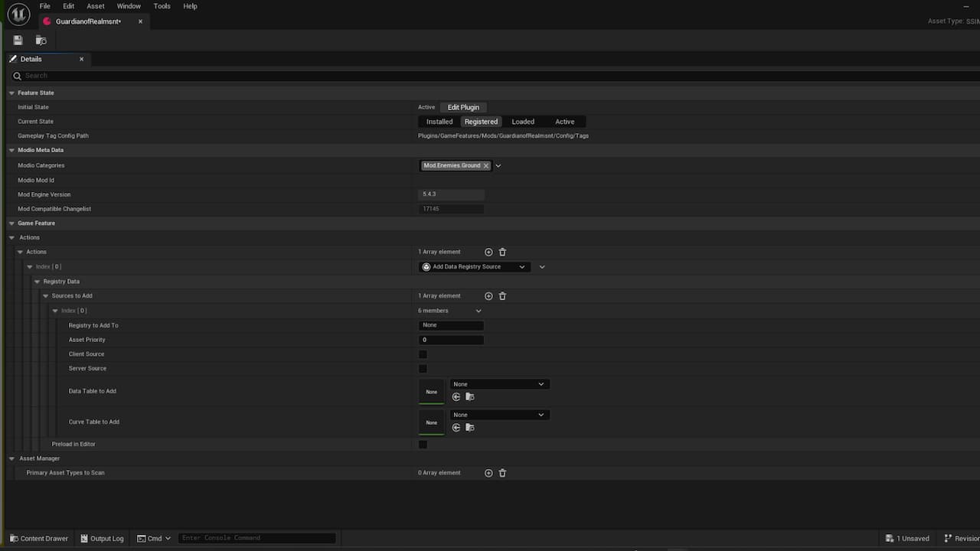Screen dimensions: 980x551
Task: Remove the Mod.Enemies.Ground tag
Action: tap(486, 165)
